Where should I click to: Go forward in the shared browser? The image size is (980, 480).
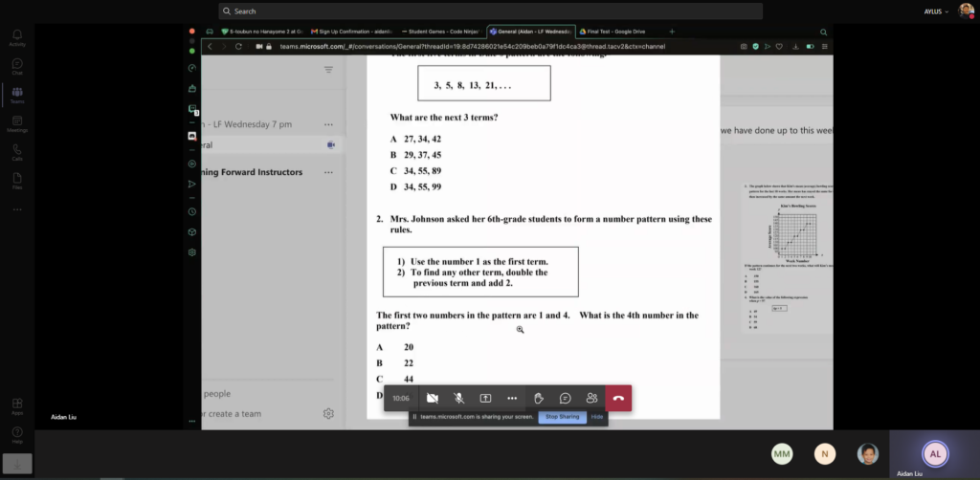[224, 46]
